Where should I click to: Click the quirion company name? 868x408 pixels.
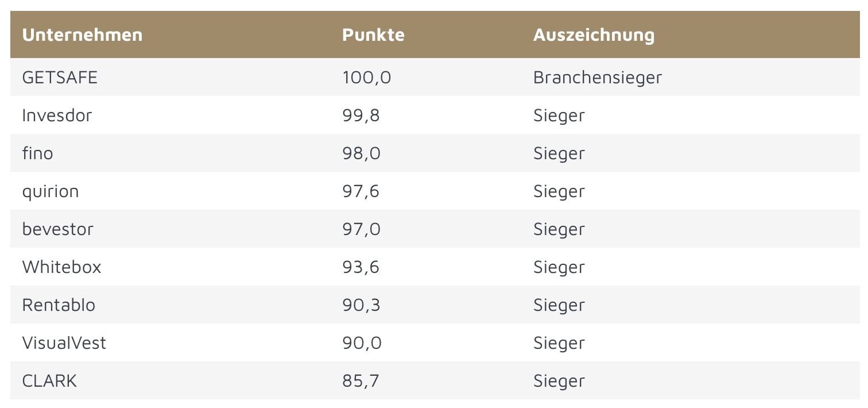(51, 191)
